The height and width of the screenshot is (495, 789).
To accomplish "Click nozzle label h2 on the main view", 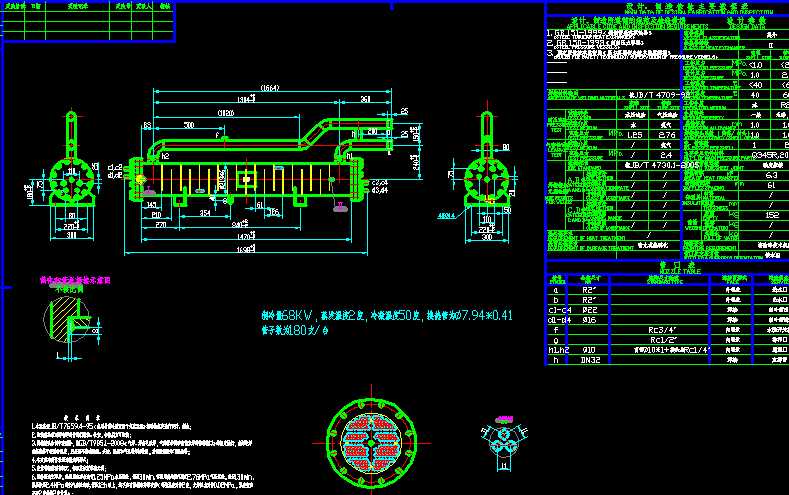I will click(x=166, y=156).
